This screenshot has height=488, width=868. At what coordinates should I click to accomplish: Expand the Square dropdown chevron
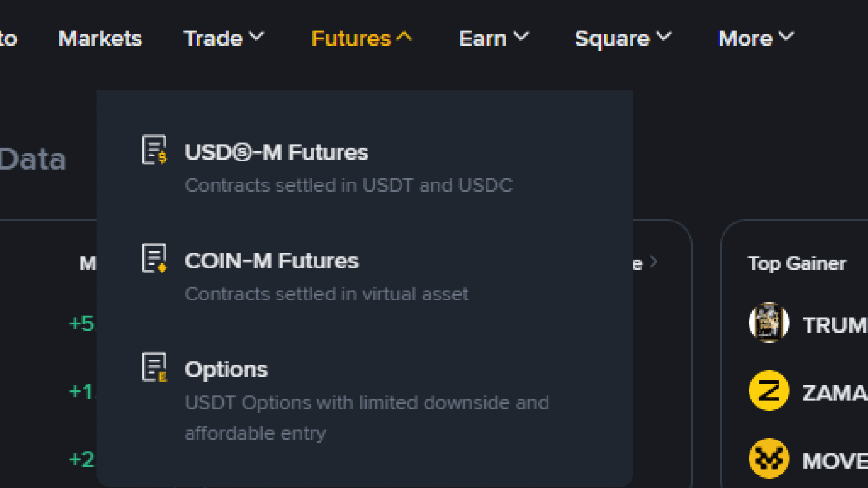664,36
